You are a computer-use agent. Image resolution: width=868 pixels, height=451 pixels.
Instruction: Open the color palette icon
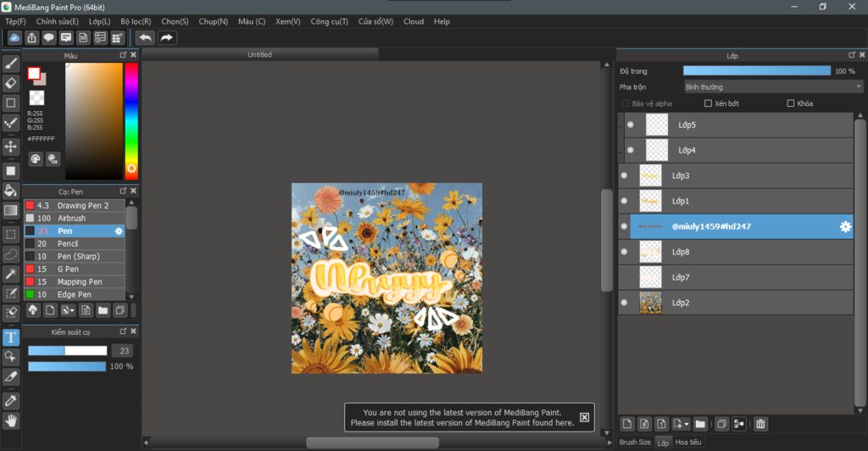click(36, 159)
